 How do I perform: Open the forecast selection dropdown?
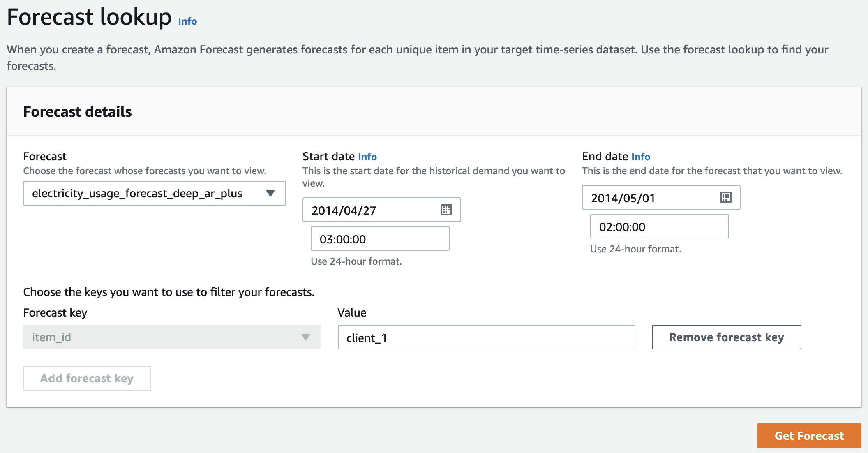(154, 193)
